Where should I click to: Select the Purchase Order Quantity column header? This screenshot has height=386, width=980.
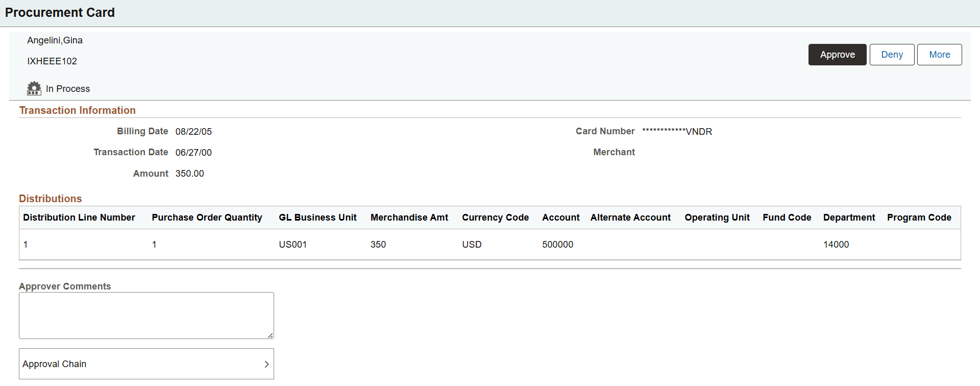pos(207,218)
